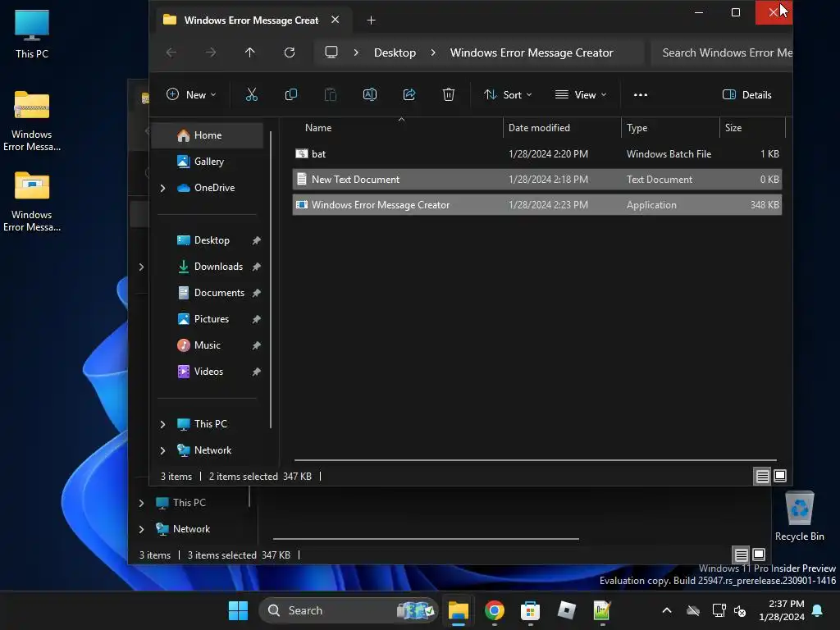840x630 pixels.
Task: Close the Windows Error Message Creator tab
Action: [x=335, y=20]
